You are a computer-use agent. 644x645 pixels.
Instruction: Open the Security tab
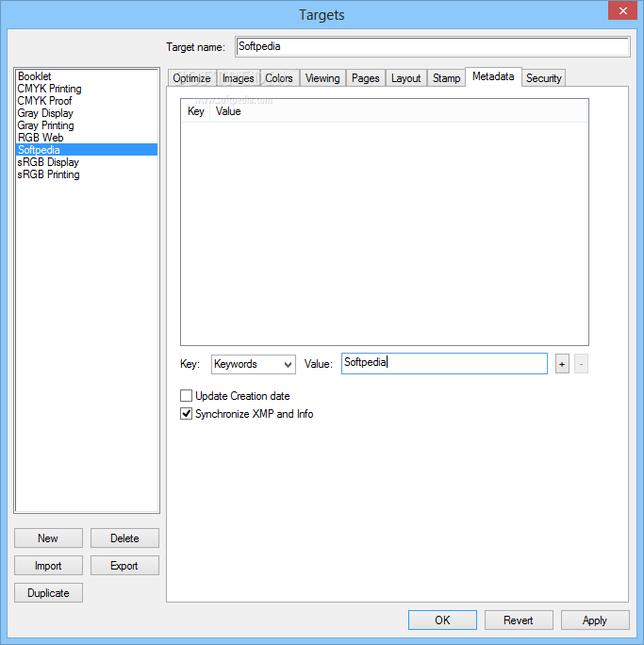(544, 78)
